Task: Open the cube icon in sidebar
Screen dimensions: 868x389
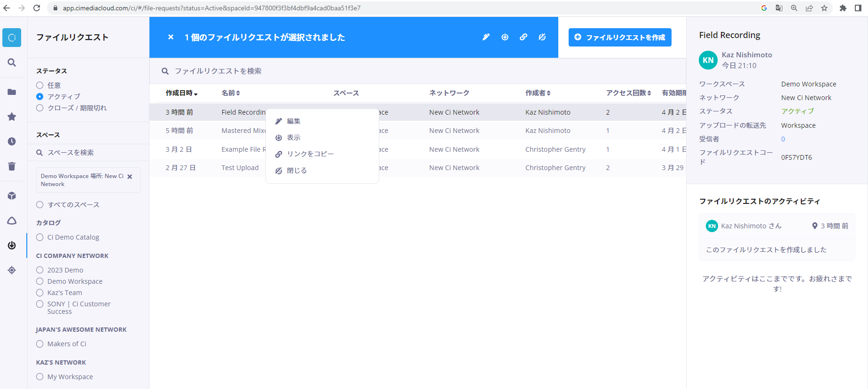Action: click(12, 196)
